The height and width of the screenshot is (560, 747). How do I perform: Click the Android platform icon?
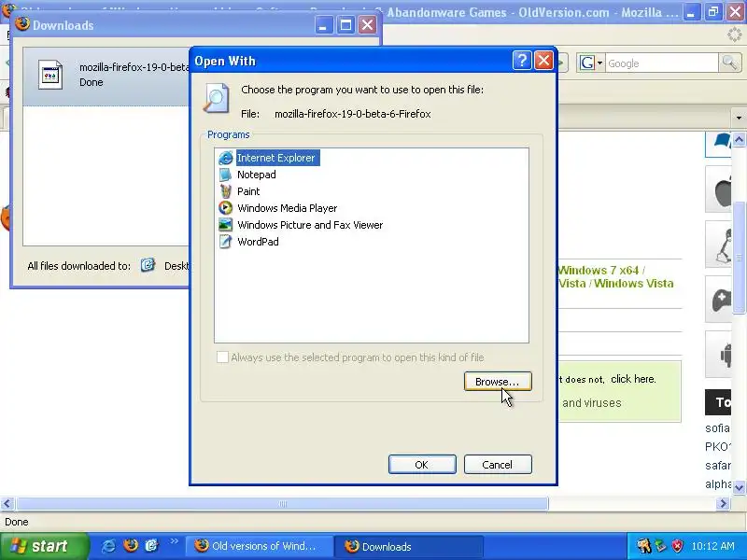pos(719,355)
